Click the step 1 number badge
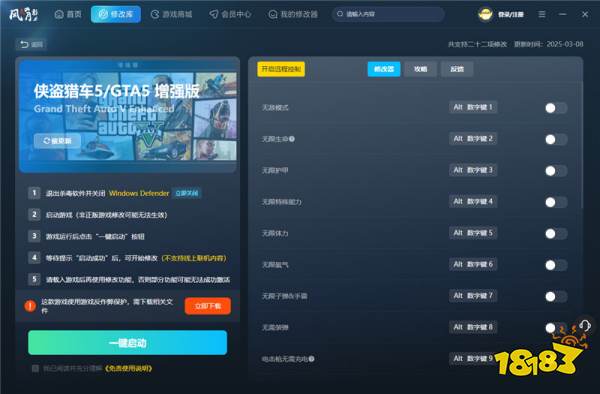The width and height of the screenshot is (600, 394). pyautogui.click(x=34, y=193)
